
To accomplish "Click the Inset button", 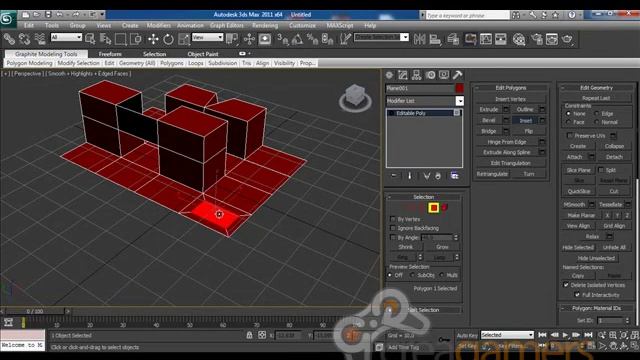I will pos(526,120).
